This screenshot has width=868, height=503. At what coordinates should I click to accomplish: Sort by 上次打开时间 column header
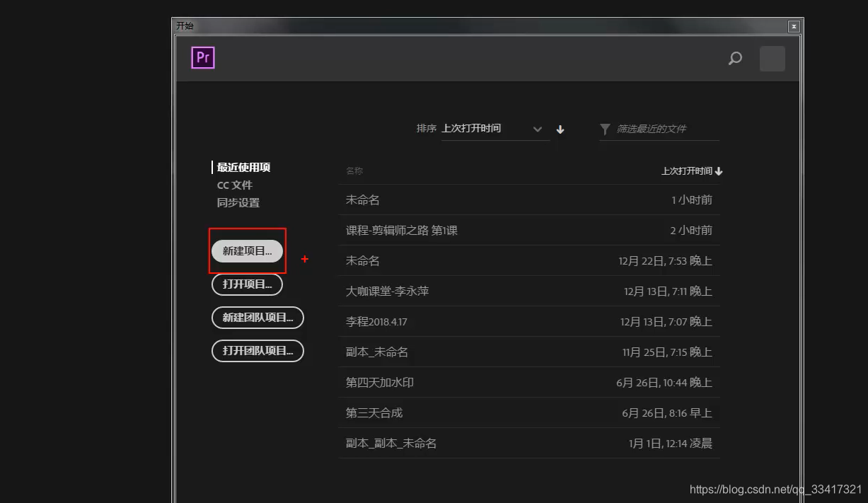pyautogui.click(x=691, y=171)
